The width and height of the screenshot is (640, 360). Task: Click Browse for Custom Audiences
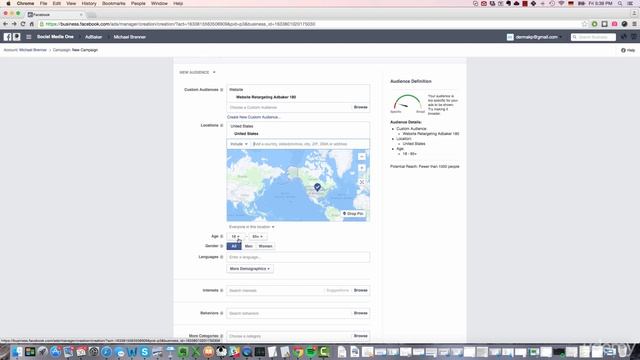click(360, 107)
